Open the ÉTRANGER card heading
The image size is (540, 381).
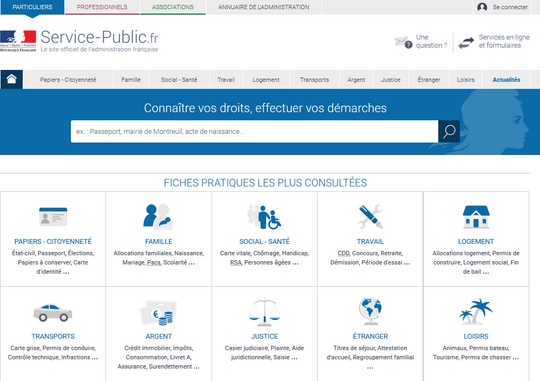point(370,336)
